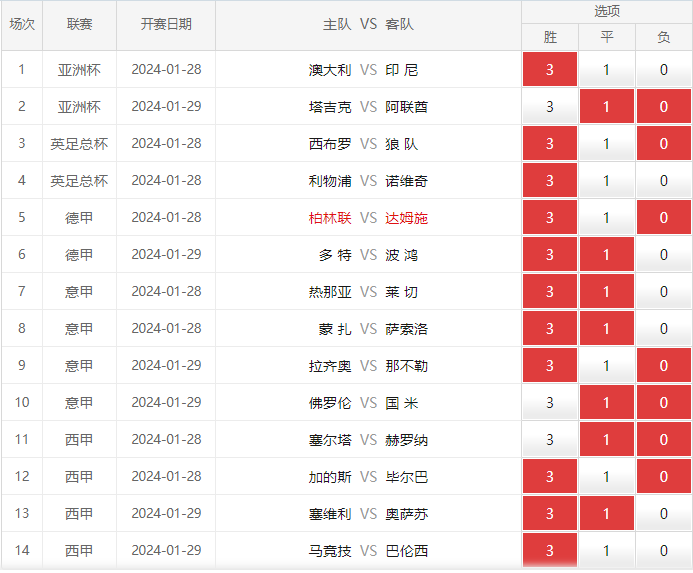Image resolution: width=693 pixels, height=573 pixels.
Task: Select loss option 0 for 塞维利 VS 奥萨苏
Action: pos(663,513)
